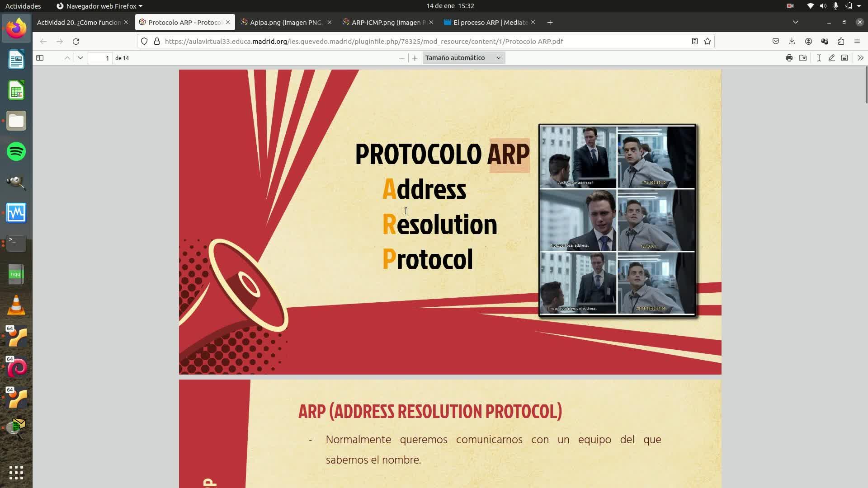Click the PDF page number field

pyautogui.click(x=100, y=58)
